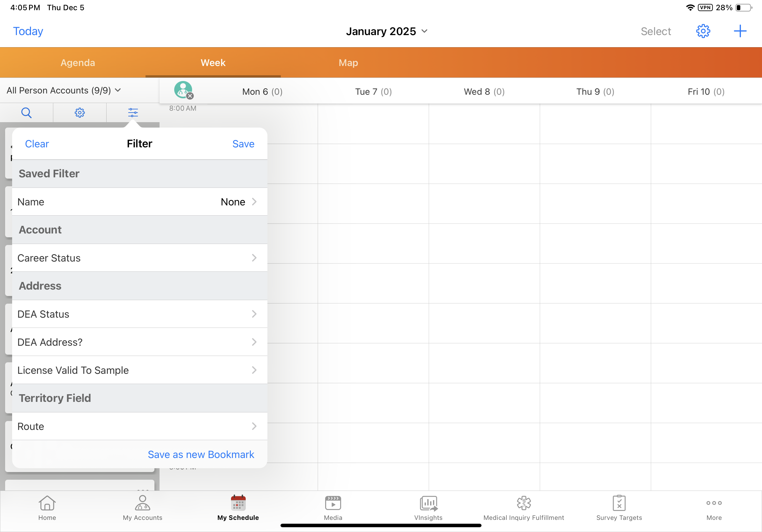Expand the January 2025 month dropdown
The height and width of the screenshot is (532, 762).
[387, 31]
